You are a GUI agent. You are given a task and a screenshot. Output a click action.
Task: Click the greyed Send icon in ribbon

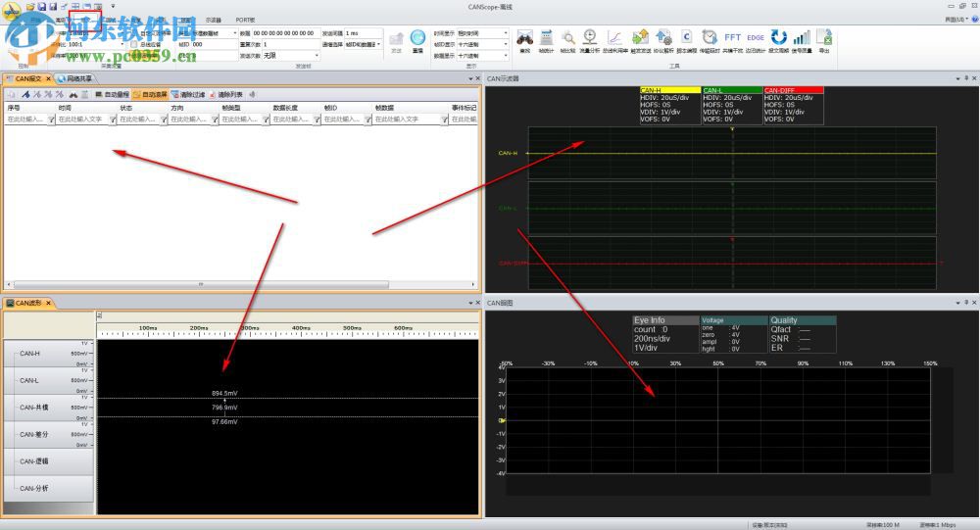396,39
